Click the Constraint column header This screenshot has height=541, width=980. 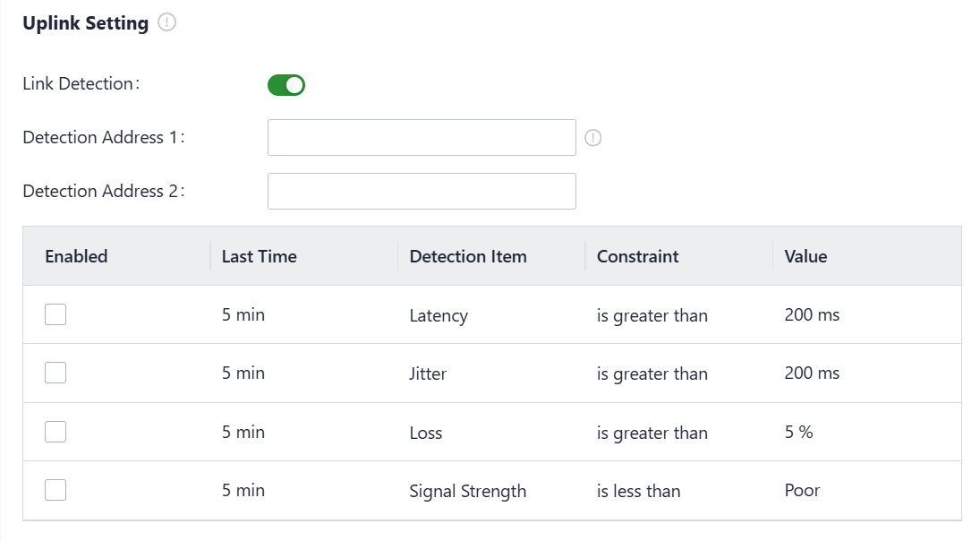point(638,256)
